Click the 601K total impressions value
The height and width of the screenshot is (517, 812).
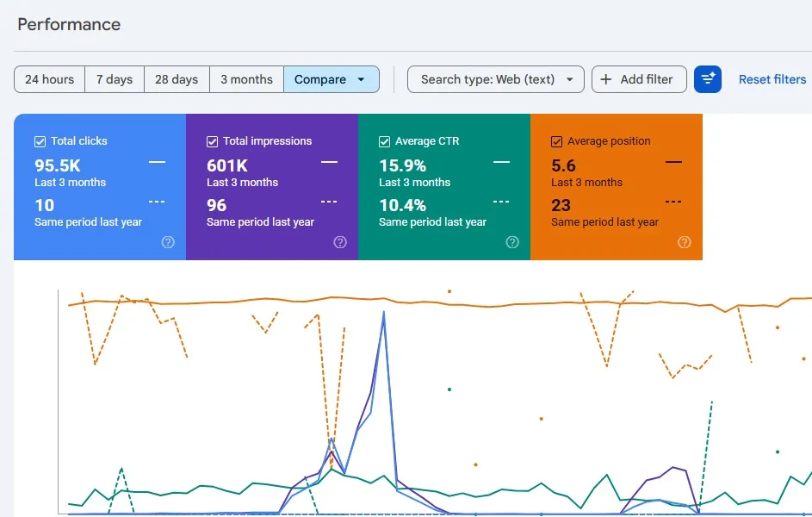227,165
